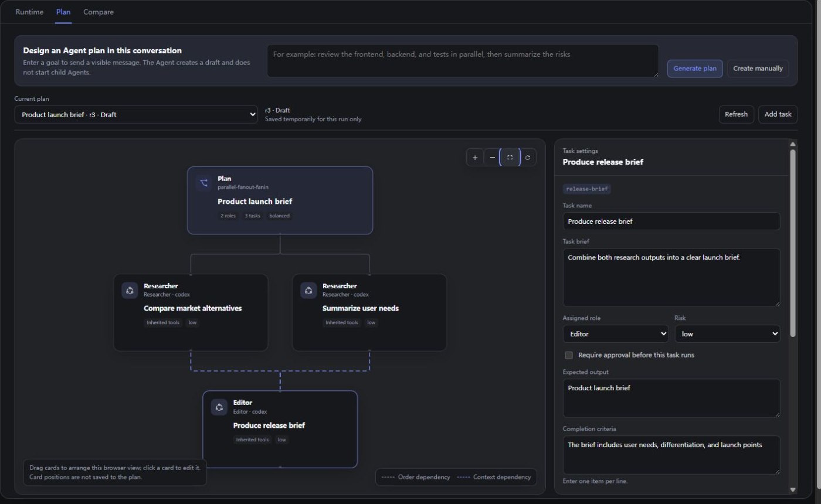This screenshot has height=504, width=821.
Task: Click the '3 tasks' tag on Plan card
Action: [252, 216]
